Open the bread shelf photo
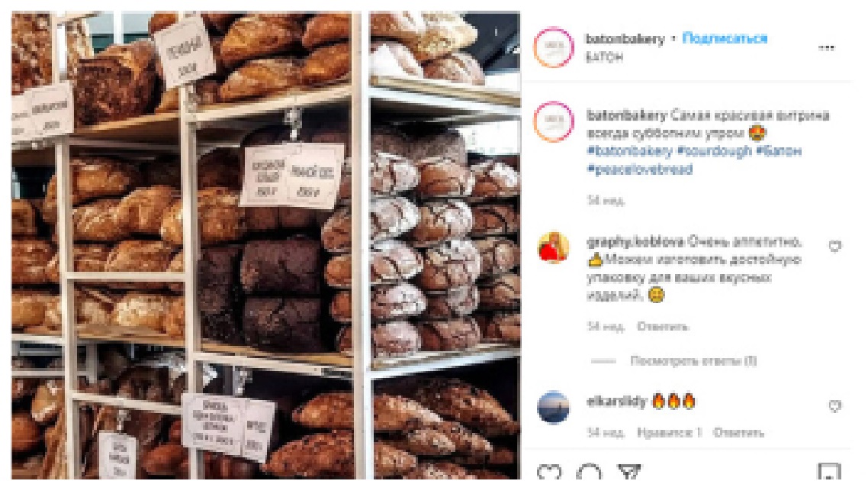This screenshot has height=481, width=868. pyautogui.click(x=265, y=245)
